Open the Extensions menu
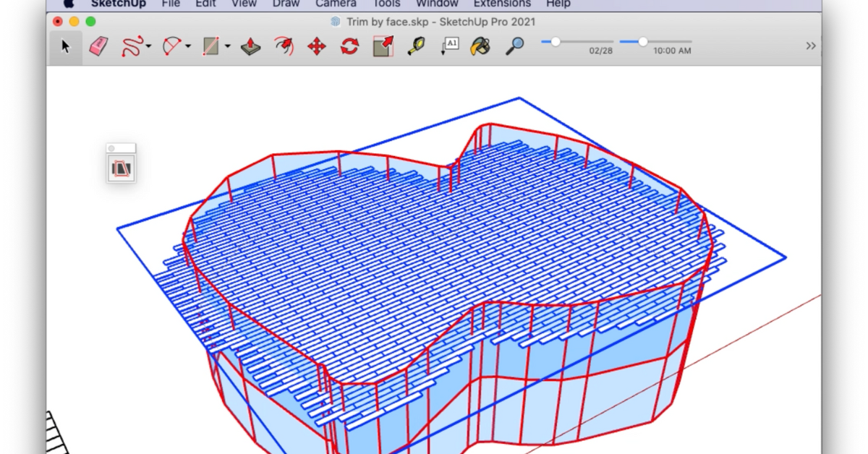 pos(502,4)
